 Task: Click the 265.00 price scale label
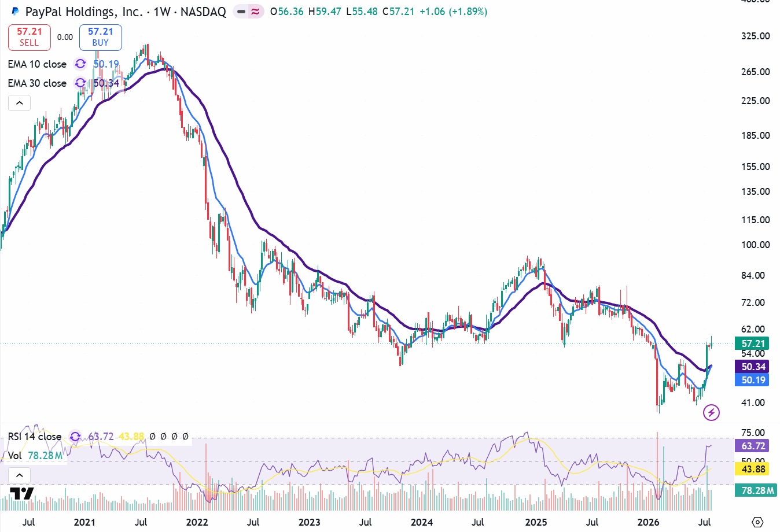click(756, 72)
